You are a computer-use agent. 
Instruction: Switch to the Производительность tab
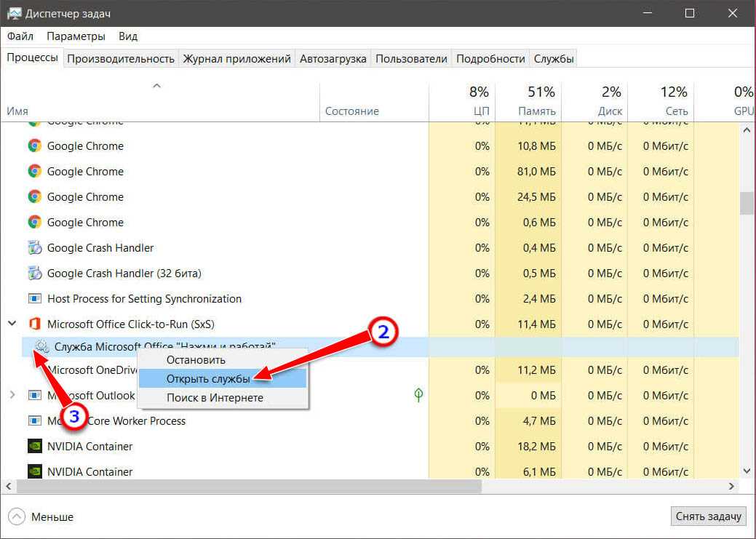(x=121, y=59)
